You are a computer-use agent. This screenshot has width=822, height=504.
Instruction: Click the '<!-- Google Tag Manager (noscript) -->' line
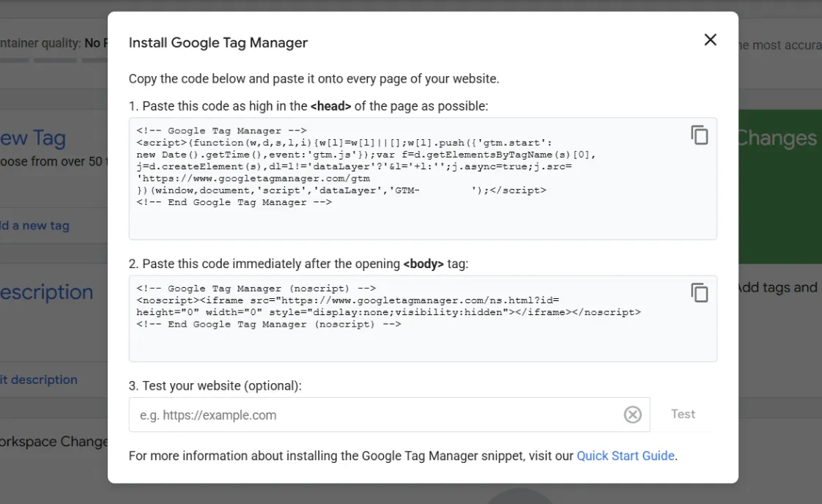(x=256, y=289)
